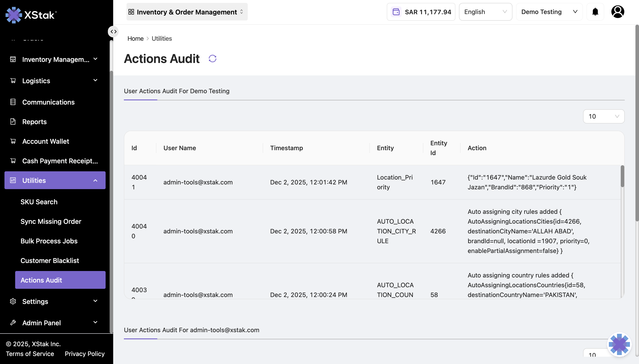Viewport: 639px width, 364px height.
Task: Open the SKU Search menu item
Action: [x=39, y=202]
